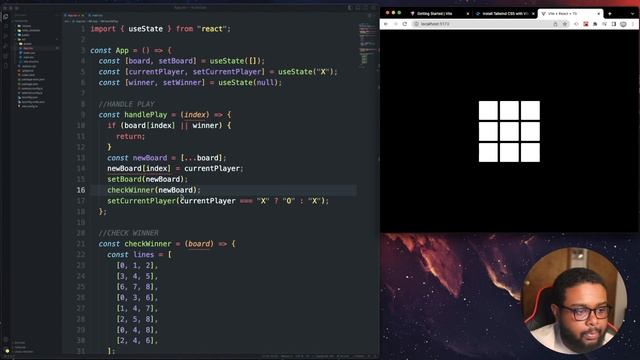The width and height of the screenshot is (640, 360).
Task: Click the //HANDLE PLAY comment
Action: click(127, 104)
